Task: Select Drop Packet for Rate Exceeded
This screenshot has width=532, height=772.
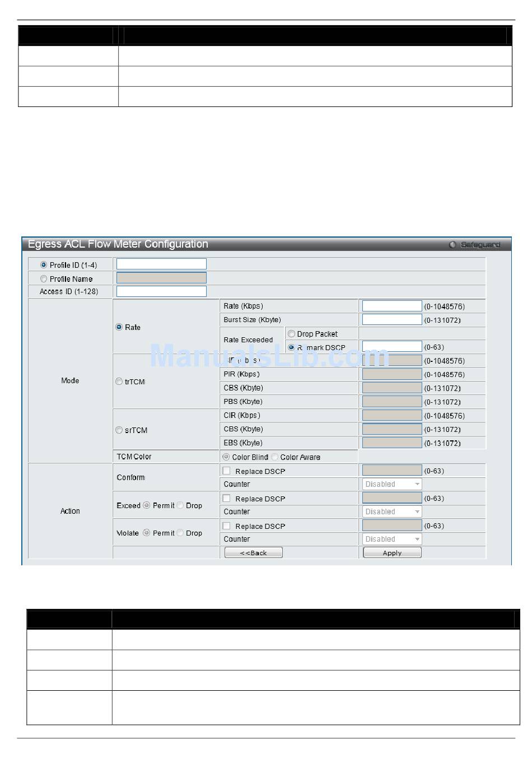Action: [291, 334]
